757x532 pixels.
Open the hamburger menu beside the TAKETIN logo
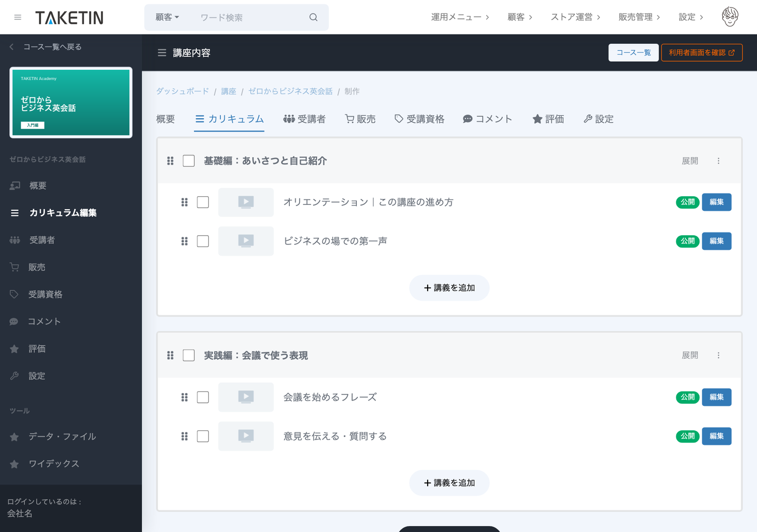(x=18, y=17)
